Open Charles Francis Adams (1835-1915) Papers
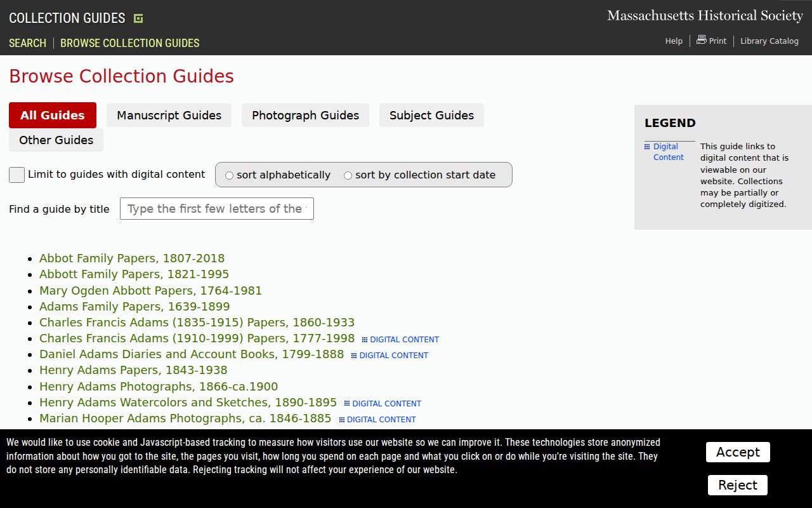 pyautogui.click(x=197, y=323)
